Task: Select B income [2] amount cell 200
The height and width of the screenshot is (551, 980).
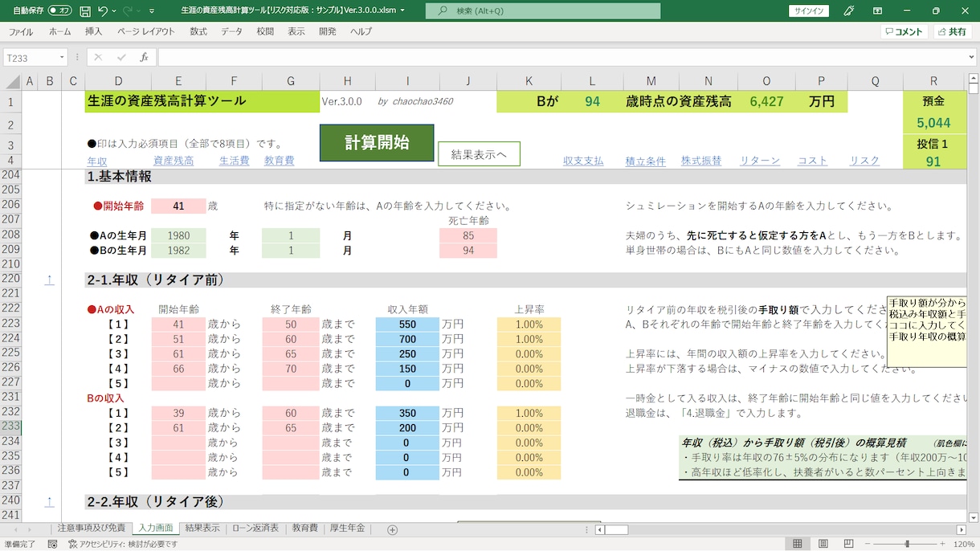Action: [x=407, y=428]
